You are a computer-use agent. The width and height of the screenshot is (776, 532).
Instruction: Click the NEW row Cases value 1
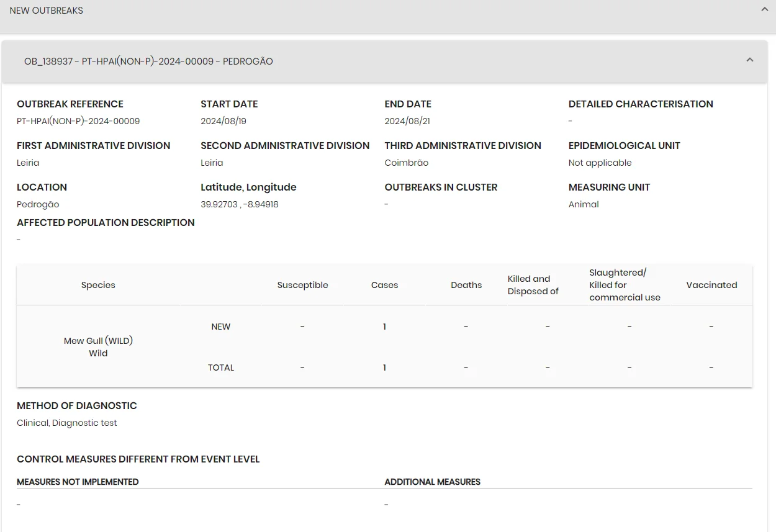[x=384, y=327]
